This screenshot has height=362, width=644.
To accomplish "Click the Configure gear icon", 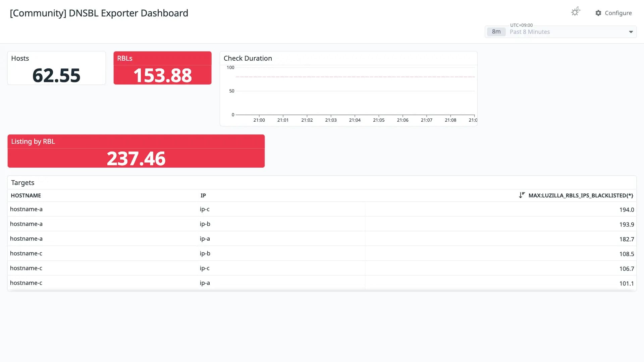I will 598,13.
